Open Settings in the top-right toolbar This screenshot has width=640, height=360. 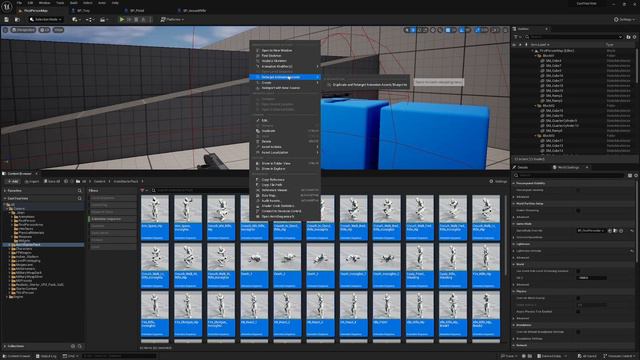pos(624,20)
